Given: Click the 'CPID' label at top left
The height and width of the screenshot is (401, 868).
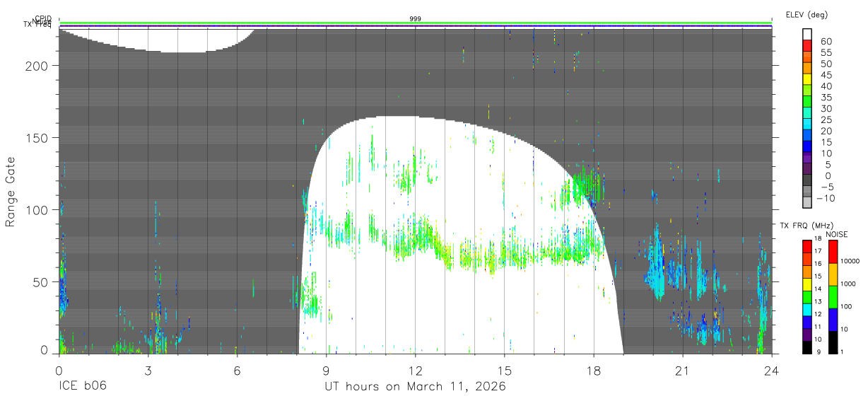Looking at the screenshot, I should (43, 18).
